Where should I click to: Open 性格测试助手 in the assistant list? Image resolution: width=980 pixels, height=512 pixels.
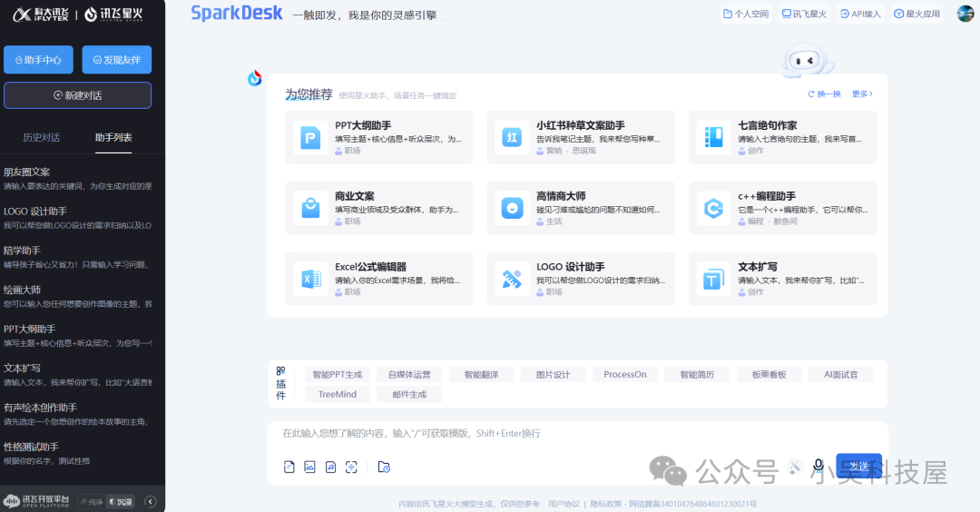(78, 453)
